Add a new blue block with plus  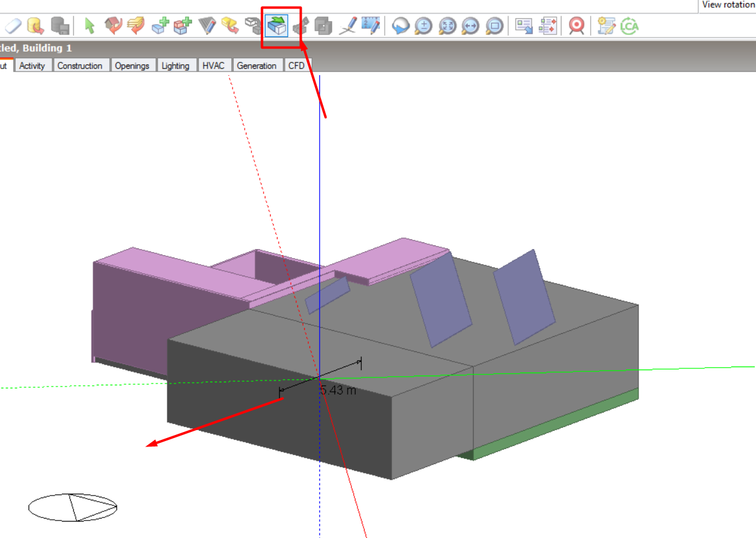click(160, 26)
